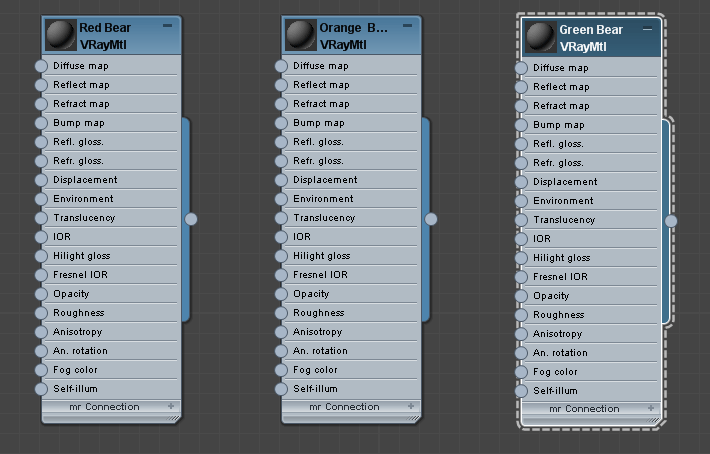Screen dimensions: 710x454
Task: Click Orange Bear Refract map input socket
Action: tap(281, 104)
